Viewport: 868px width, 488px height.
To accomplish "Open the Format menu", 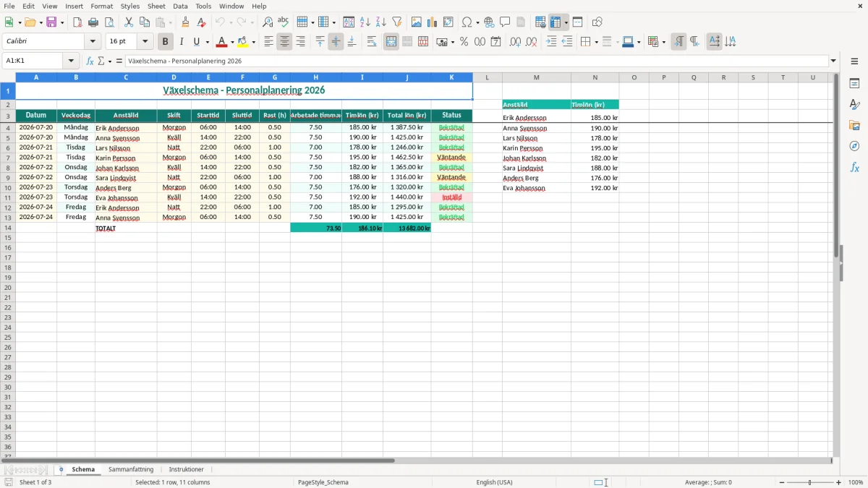I will [102, 6].
